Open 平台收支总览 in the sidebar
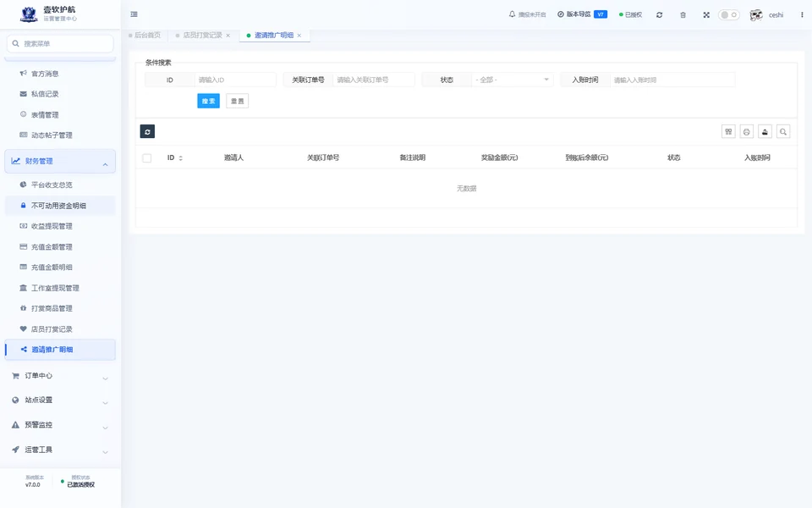 tap(60, 185)
